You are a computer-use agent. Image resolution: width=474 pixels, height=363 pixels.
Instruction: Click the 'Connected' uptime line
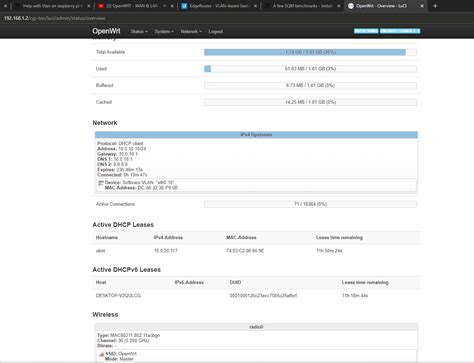tap(122, 175)
